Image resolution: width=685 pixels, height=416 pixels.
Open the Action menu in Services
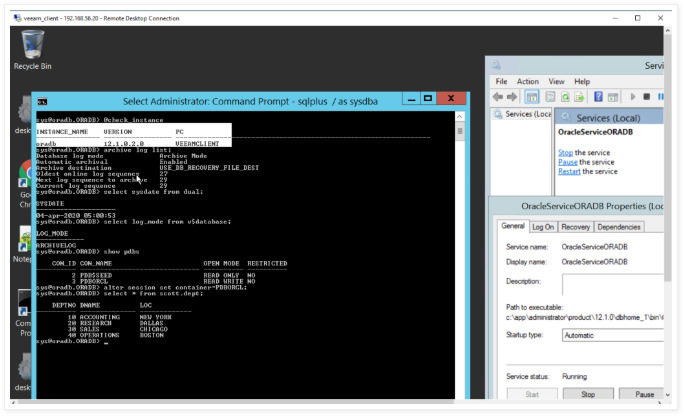tap(527, 81)
